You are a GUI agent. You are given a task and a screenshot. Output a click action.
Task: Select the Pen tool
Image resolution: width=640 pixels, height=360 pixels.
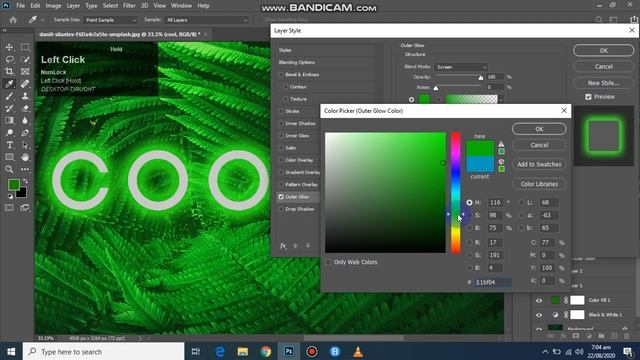[x=25, y=133]
